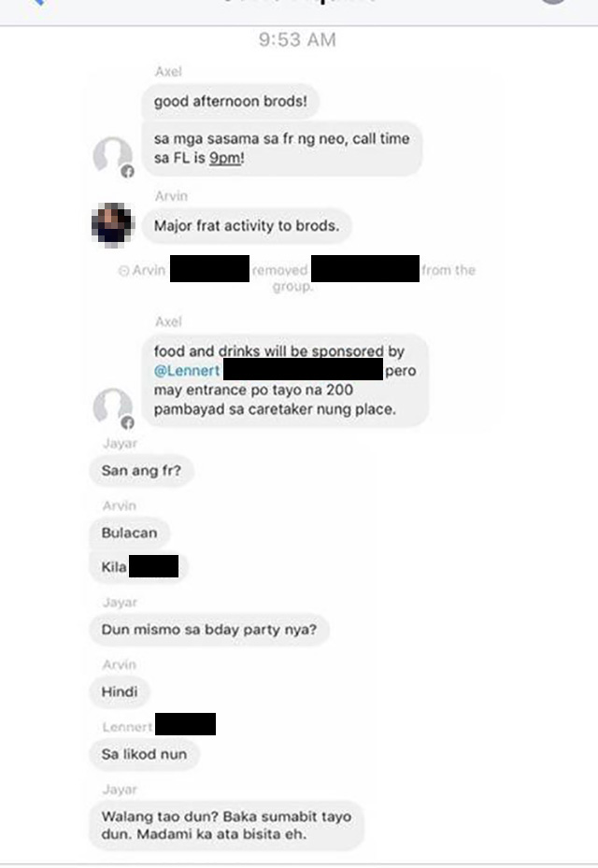Viewport: 598px width, 868px height.
Task: Tap the 'Bulacan' message bubble
Action: point(130,533)
